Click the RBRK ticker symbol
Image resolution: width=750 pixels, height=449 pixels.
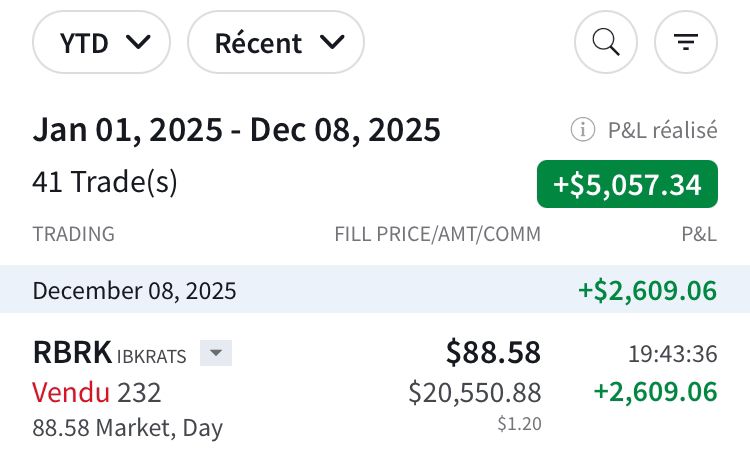coord(72,353)
